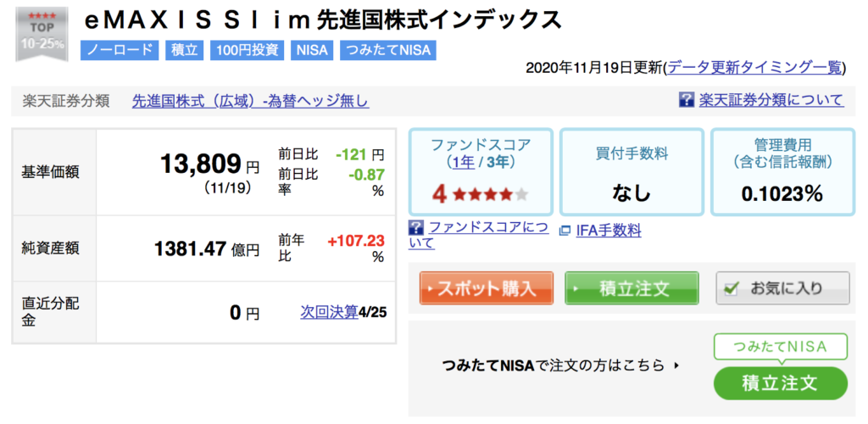Click the 2020年11月19日更新 date text
The image size is (868, 424).
coord(594,68)
